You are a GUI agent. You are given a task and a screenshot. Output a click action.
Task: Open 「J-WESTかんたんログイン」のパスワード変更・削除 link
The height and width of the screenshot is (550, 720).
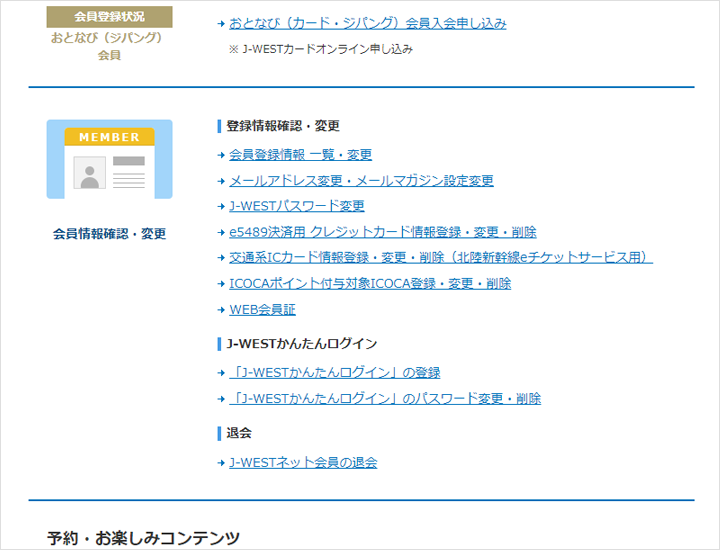(x=385, y=398)
